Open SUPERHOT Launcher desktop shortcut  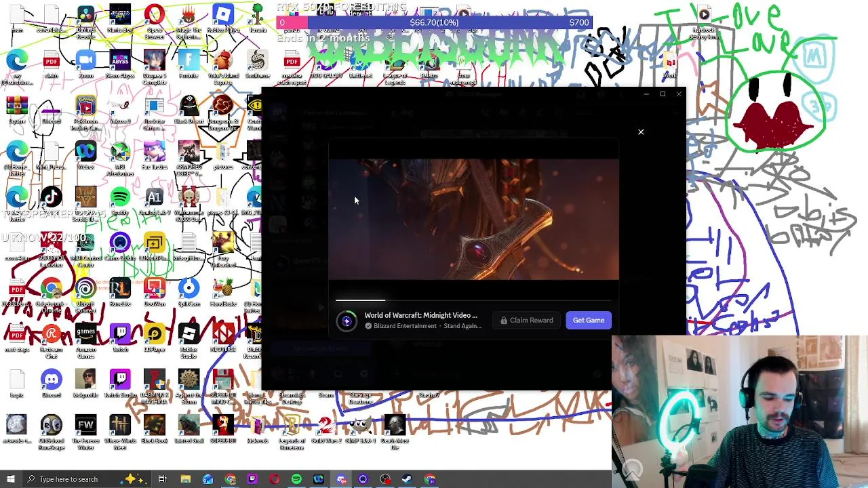[x=51, y=249]
